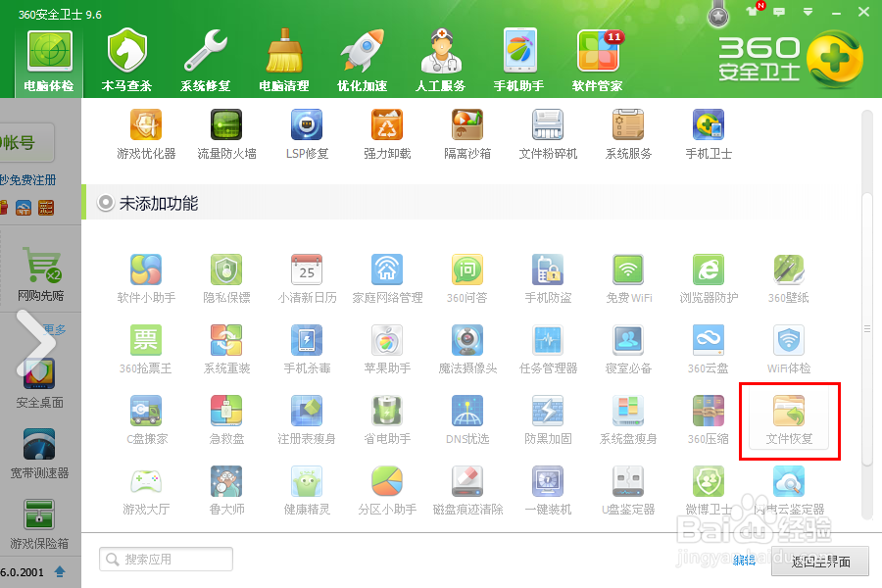Open 游戏保险箱 in sidebar
882x588 pixels.
[x=39, y=524]
